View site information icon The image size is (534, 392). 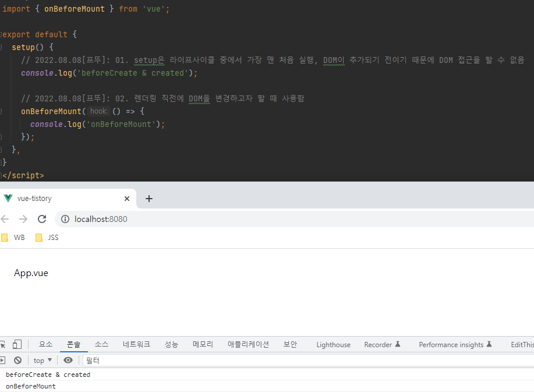65,219
